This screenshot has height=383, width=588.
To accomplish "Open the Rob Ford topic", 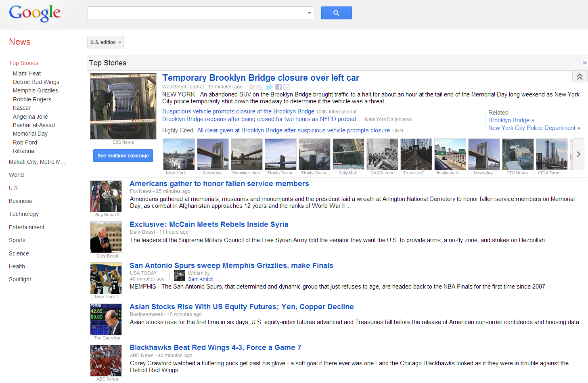I will (25, 142).
